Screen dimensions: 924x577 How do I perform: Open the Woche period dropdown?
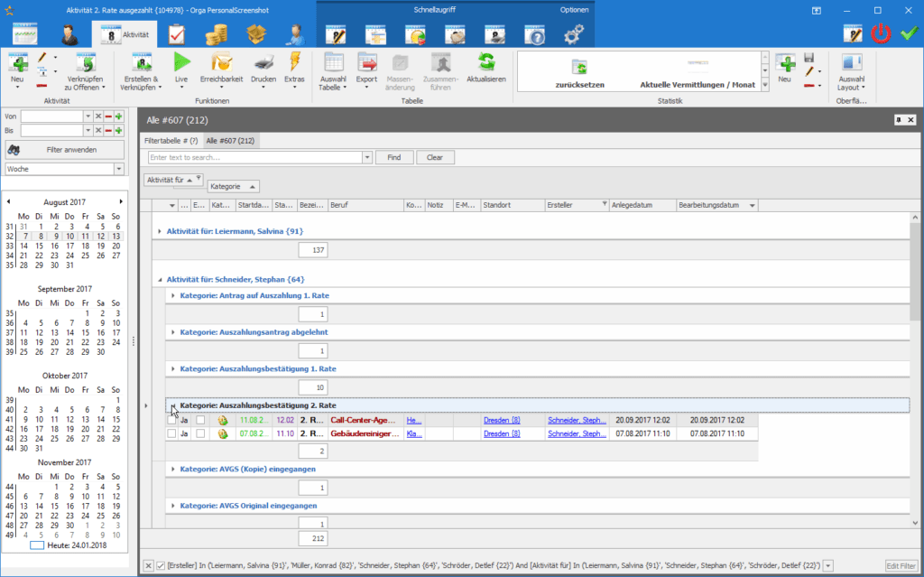pyautogui.click(x=119, y=169)
